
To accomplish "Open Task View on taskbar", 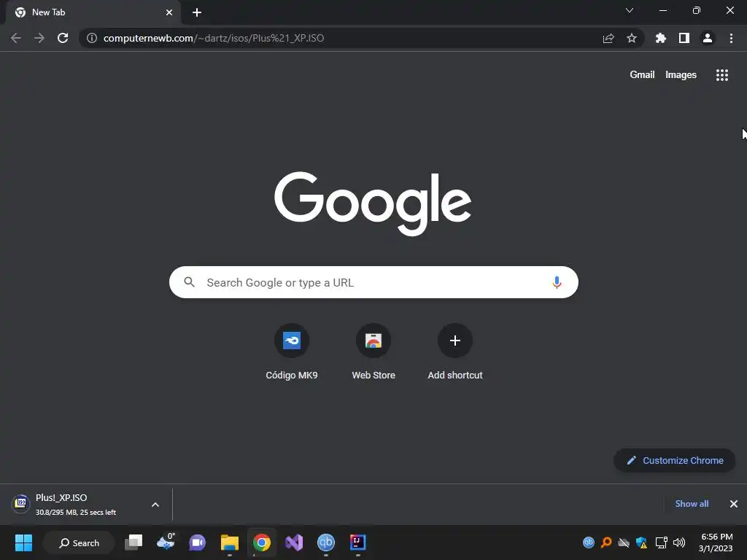I will [133, 542].
